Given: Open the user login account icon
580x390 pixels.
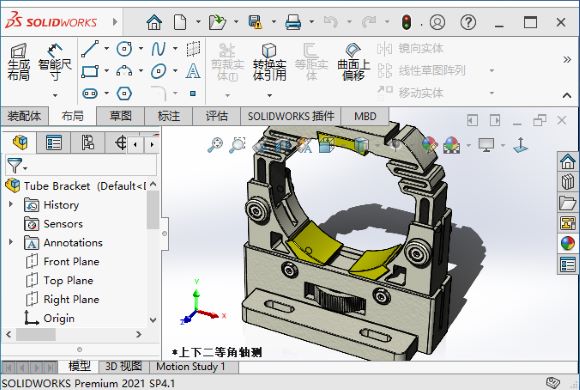Looking at the screenshot, I should click(437, 22).
